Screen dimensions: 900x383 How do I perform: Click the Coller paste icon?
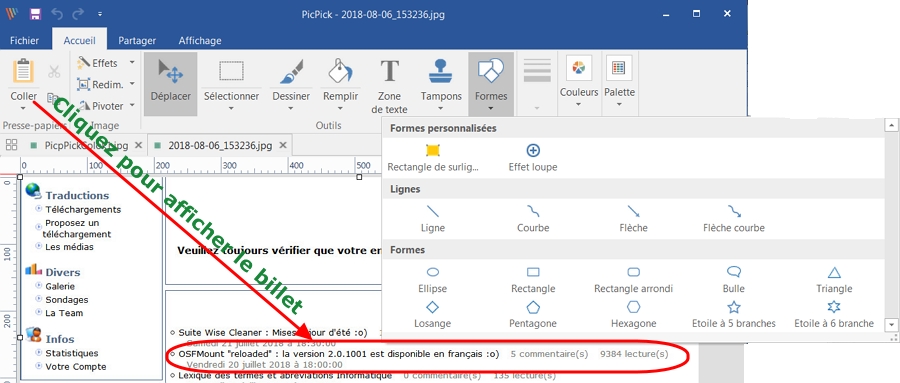[24, 72]
